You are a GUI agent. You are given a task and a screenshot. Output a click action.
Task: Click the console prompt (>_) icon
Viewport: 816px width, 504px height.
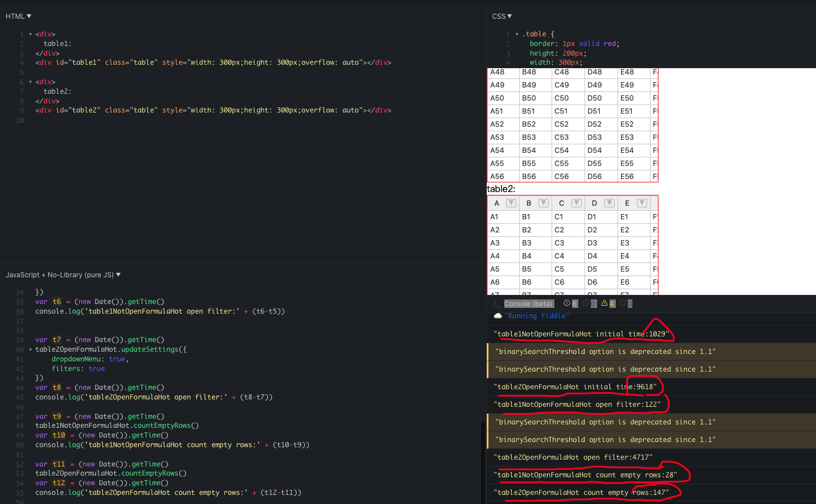tap(496, 303)
